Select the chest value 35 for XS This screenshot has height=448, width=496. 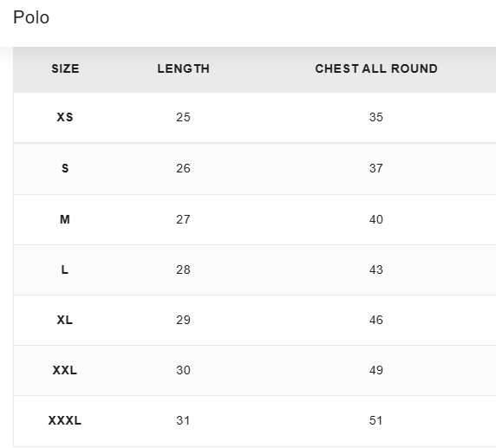(376, 117)
